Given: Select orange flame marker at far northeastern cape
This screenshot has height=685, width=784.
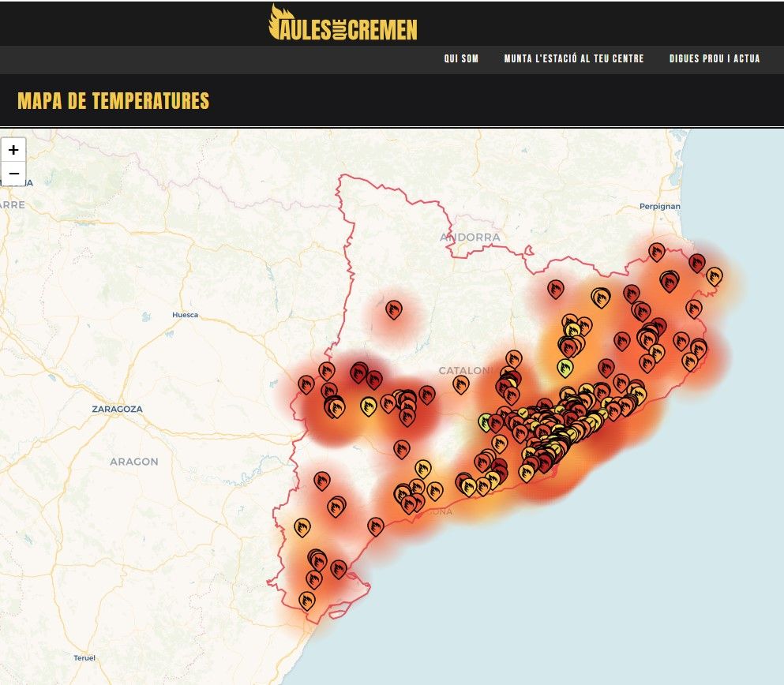Looking at the screenshot, I should 714,276.
